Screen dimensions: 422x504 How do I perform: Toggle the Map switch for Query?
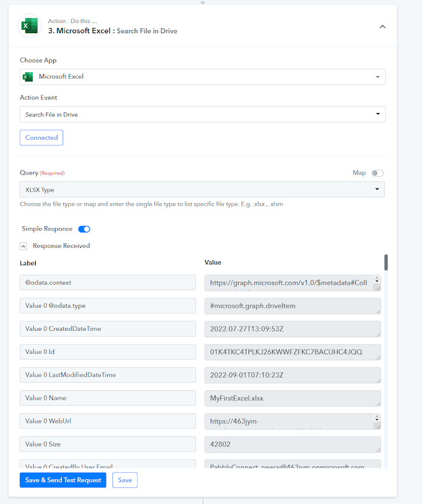click(x=377, y=173)
